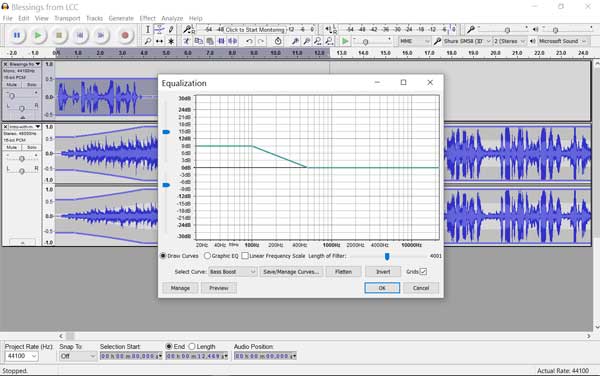Mute the second (stereo) track
The height and width of the screenshot is (376, 600).
point(11,147)
